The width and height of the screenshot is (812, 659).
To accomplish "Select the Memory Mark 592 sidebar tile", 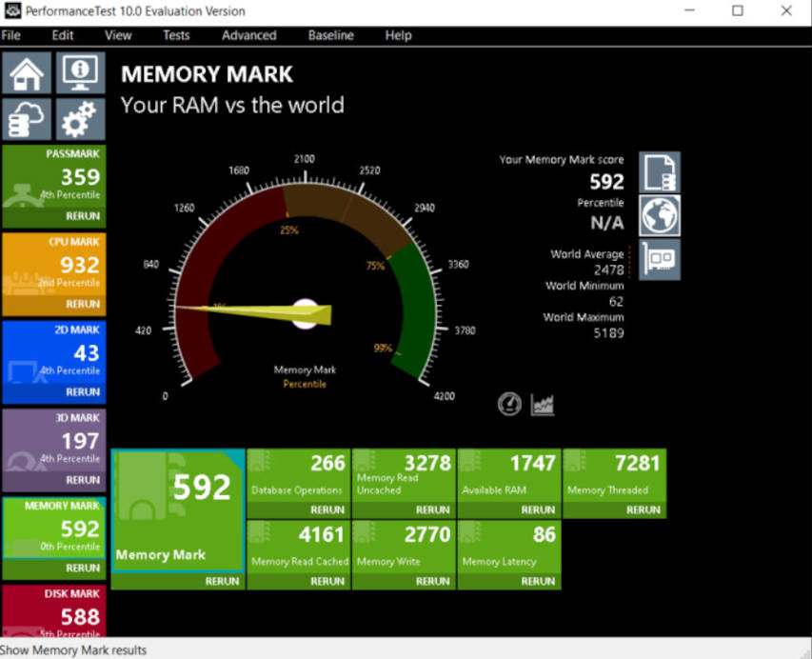I will tap(54, 529).
